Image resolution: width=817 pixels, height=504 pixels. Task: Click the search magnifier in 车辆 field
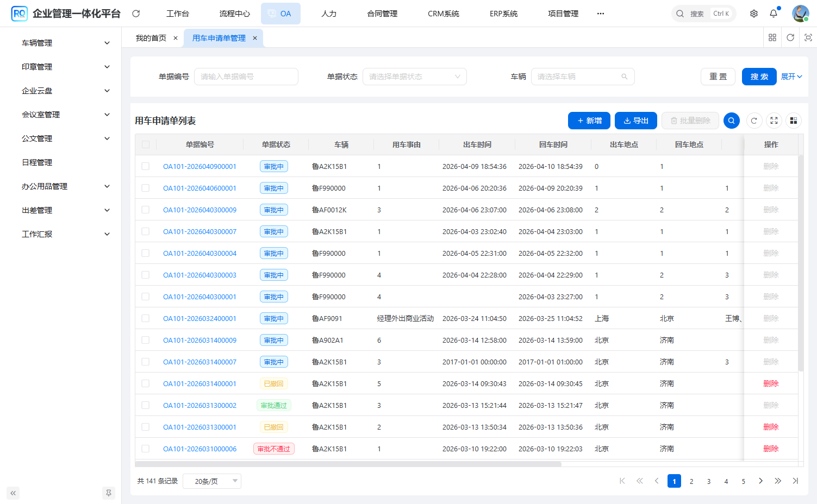pos(625,77)
